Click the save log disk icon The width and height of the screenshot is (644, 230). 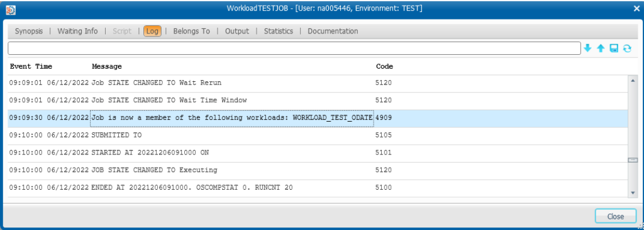click(614, 48)
